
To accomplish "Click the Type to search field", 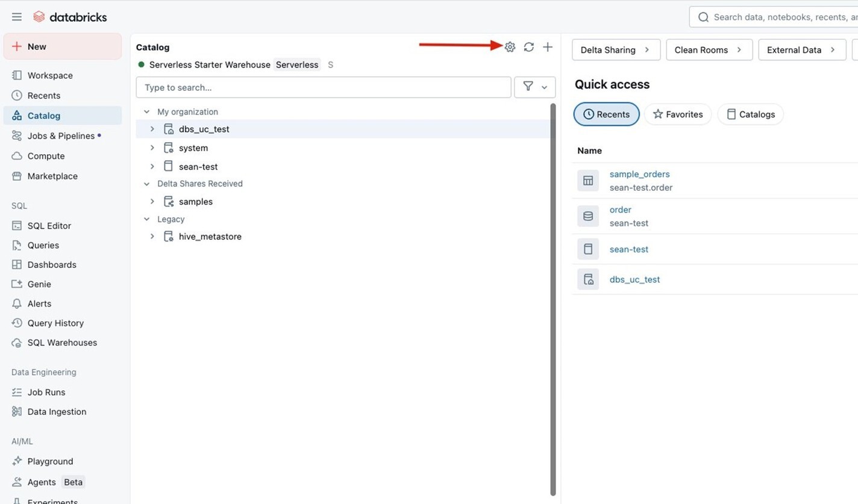I will coord(324,87).
